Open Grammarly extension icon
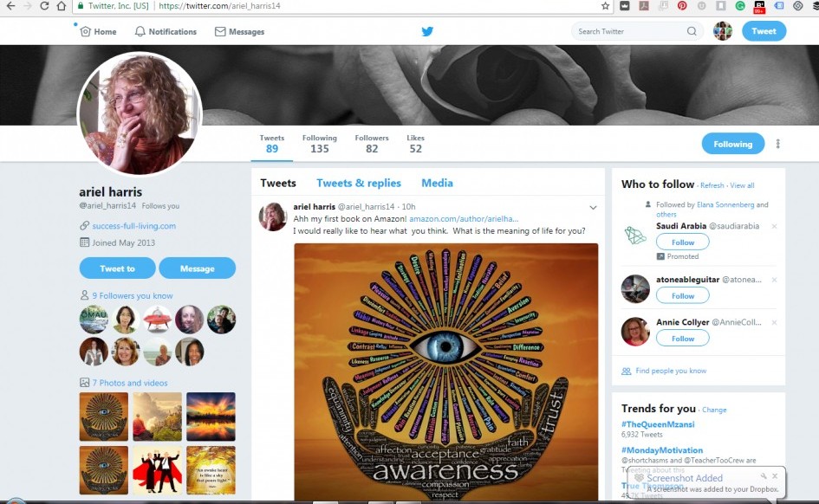 point(740,6)
